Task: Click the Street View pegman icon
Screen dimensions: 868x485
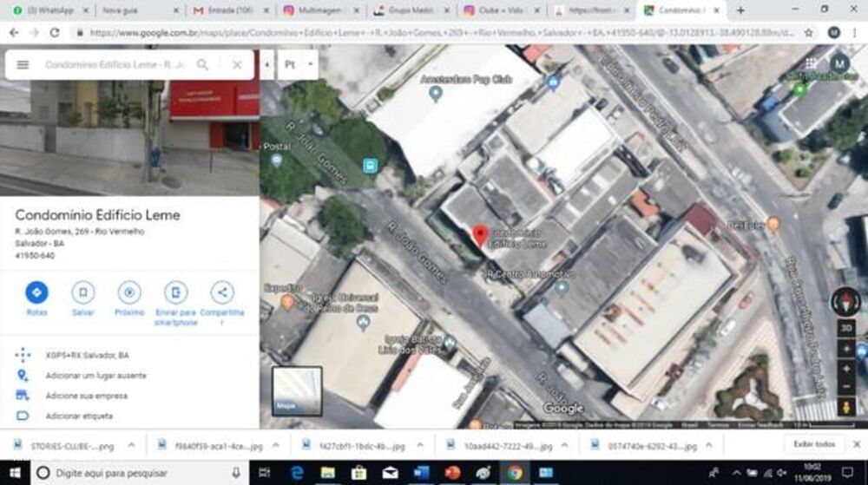Action: [846, 408]
